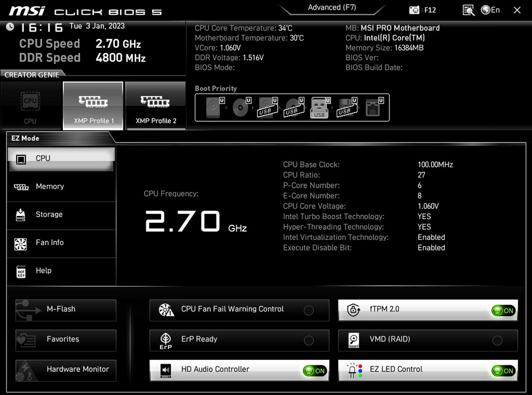
Task: Click the DDR Speed 4800 MHz value
Action: click(120, 57)
